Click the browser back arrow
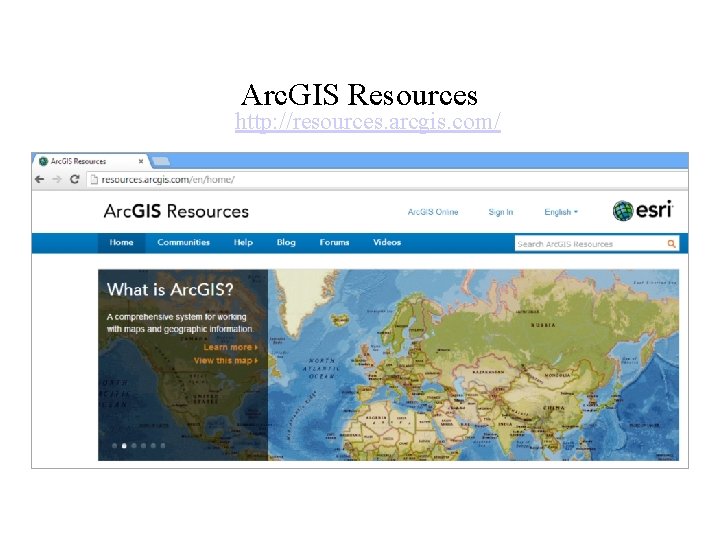Viewport: 720px width, 540px height. coord(39,180)
